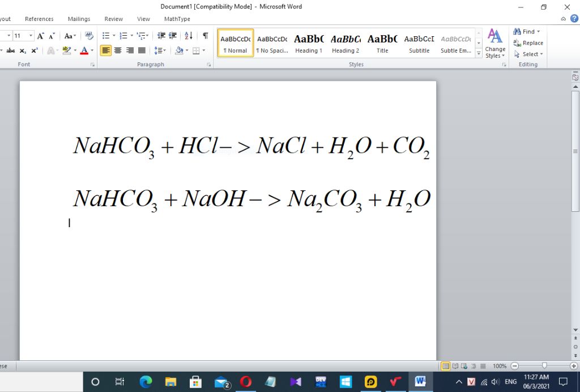
Task: Click the zoom slider handle
Action: (544, 366)
